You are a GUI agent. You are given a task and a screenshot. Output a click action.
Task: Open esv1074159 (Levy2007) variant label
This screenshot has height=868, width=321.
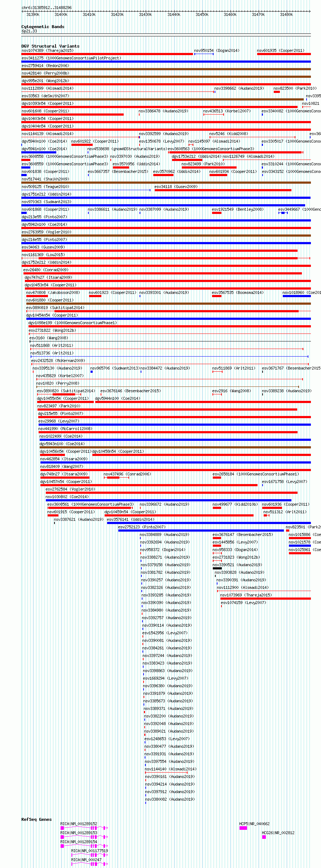pos(243,603)
